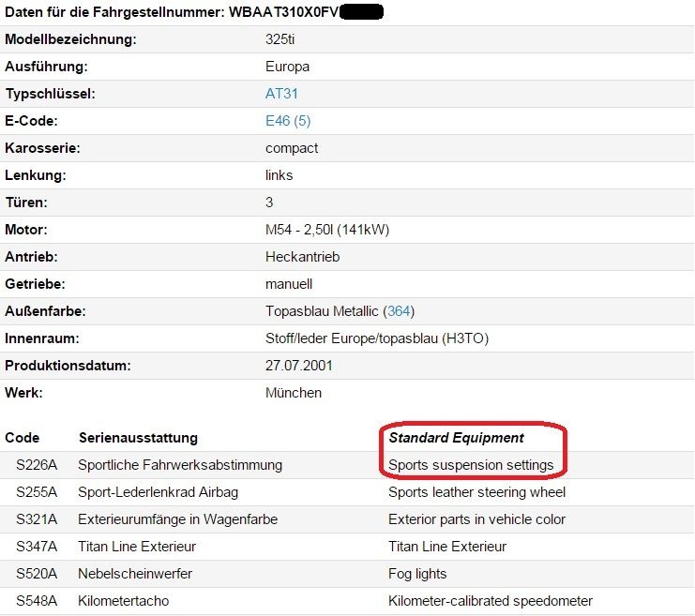Click the 'Karosserie:' label
Viewport: 695px width, 616px height.
tap(42, 148)
